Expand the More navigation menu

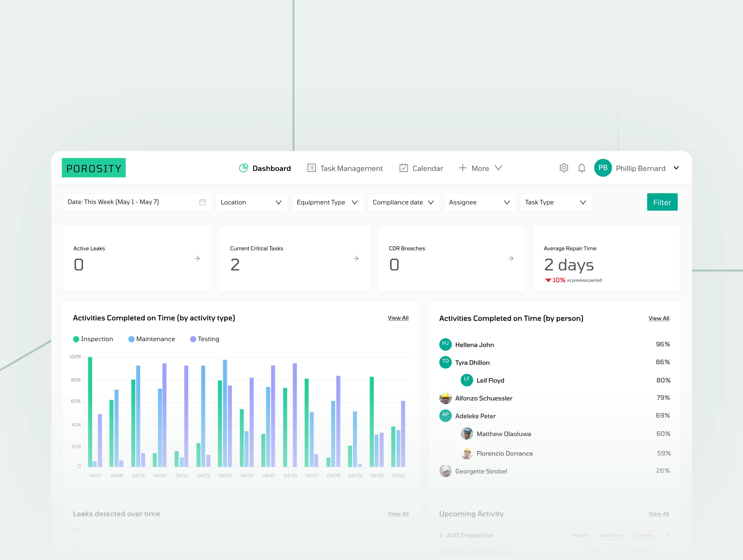pyautogui.click(x=480, y=168)
